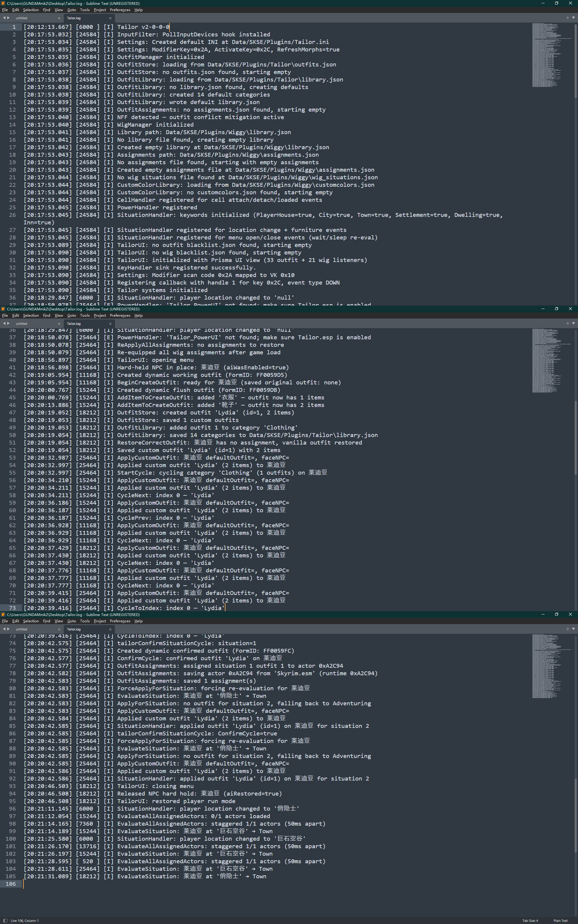Click the 'OutfitManager initialized' log line
Image resolution: width=578 pixels, height=924 pixels.
114,57
